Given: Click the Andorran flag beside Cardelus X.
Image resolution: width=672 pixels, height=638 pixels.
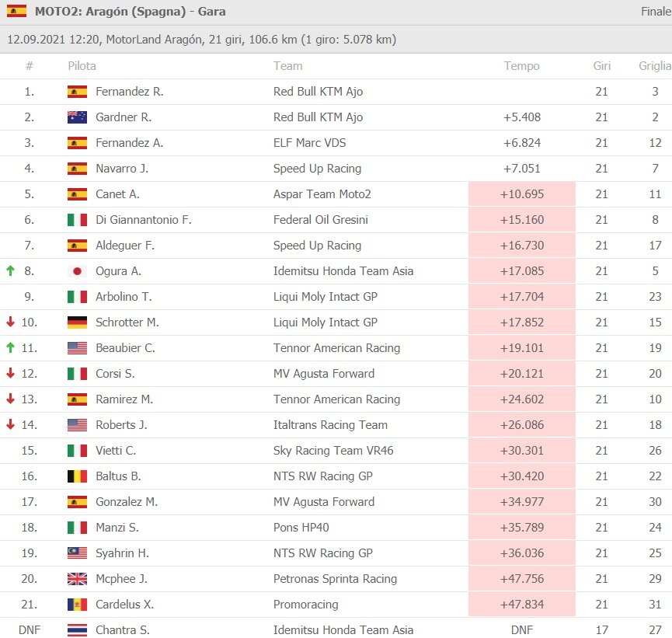Looking at the screenshot, I should (x=77, y=605).
